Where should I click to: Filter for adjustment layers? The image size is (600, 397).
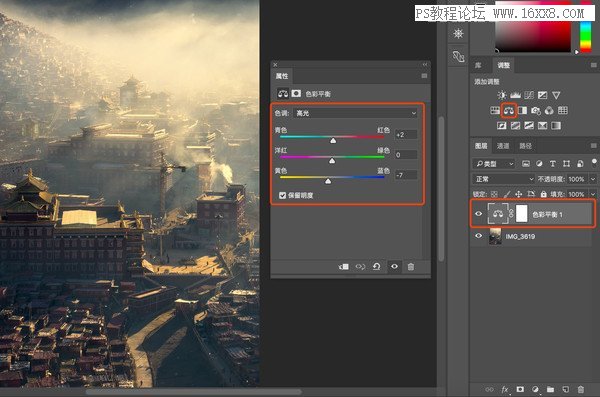(539, 164)
